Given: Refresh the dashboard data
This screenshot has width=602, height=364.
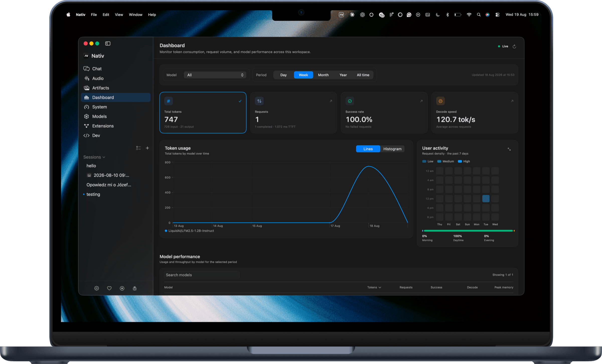Looking at the screenshot, I should pyautogui.click(x=514, y=47).
